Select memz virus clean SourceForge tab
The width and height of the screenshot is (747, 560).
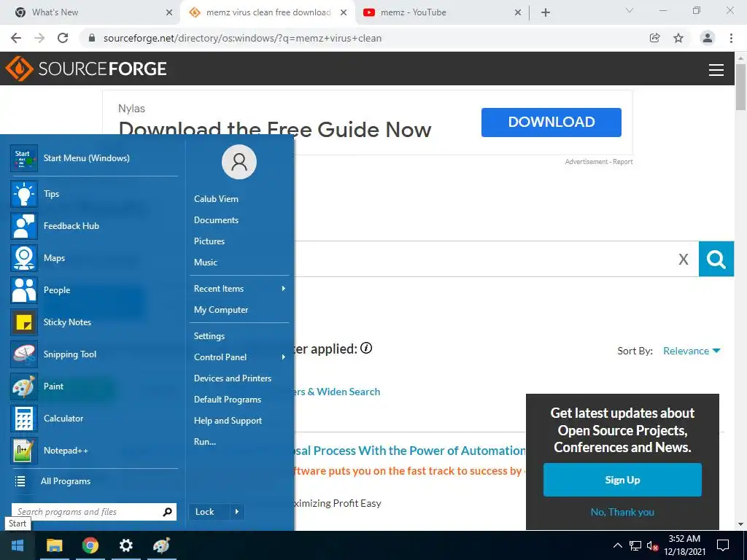point(268,12)
